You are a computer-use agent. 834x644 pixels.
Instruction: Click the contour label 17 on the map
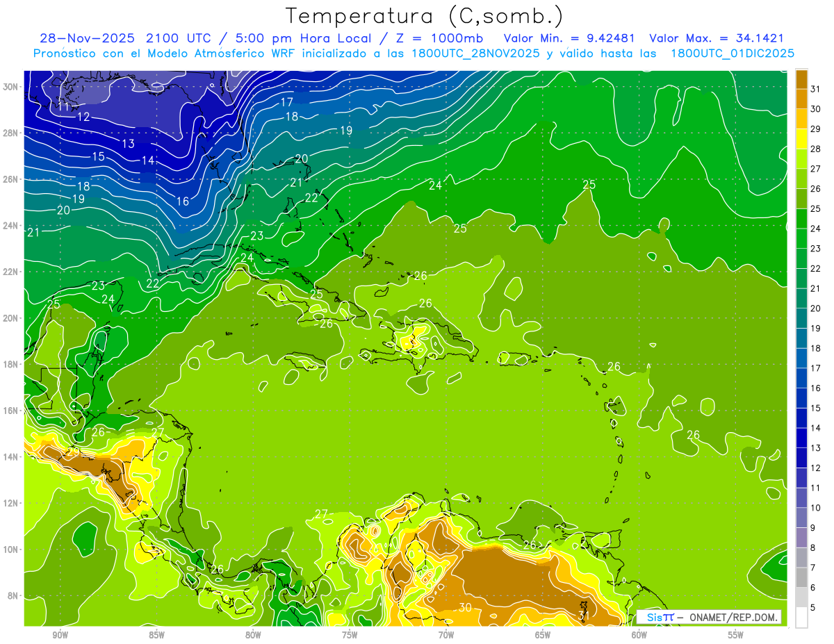click(x=286, y=102)
